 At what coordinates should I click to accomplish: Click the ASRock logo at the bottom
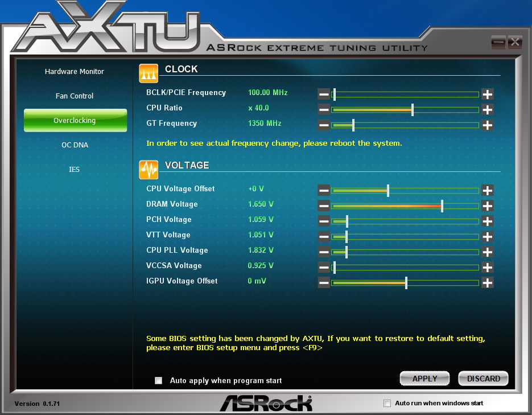(x=266, y=403)
